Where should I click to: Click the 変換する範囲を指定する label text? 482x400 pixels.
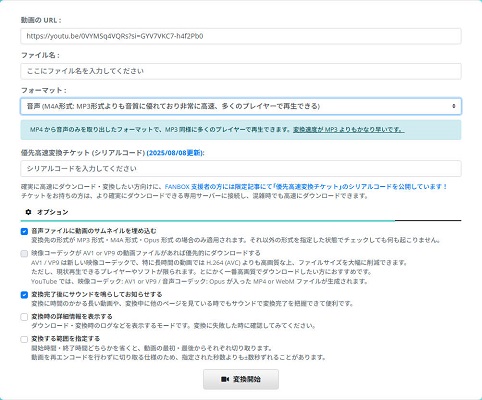pos(66,339)
